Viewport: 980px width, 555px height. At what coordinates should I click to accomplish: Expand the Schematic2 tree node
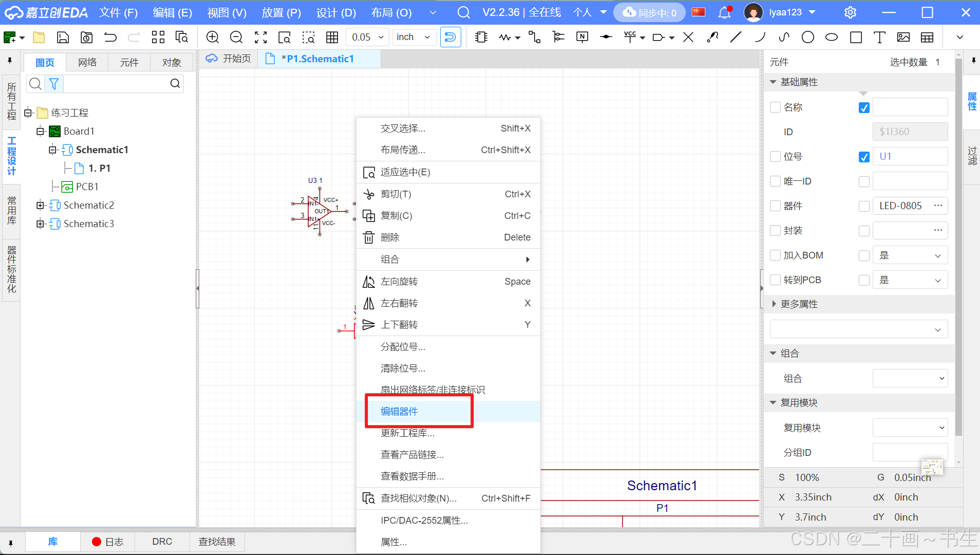point(40,206)
